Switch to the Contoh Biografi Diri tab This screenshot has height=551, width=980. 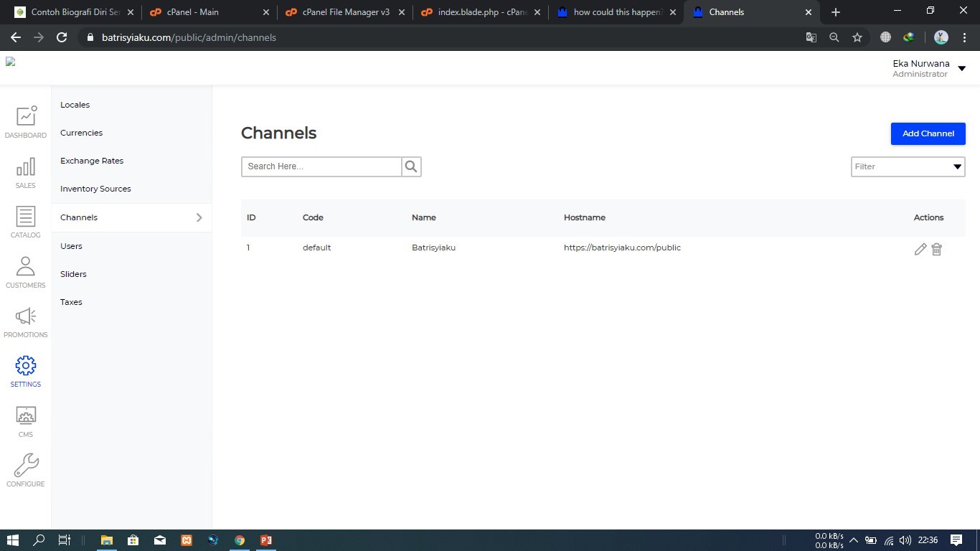tap(75, 12)
